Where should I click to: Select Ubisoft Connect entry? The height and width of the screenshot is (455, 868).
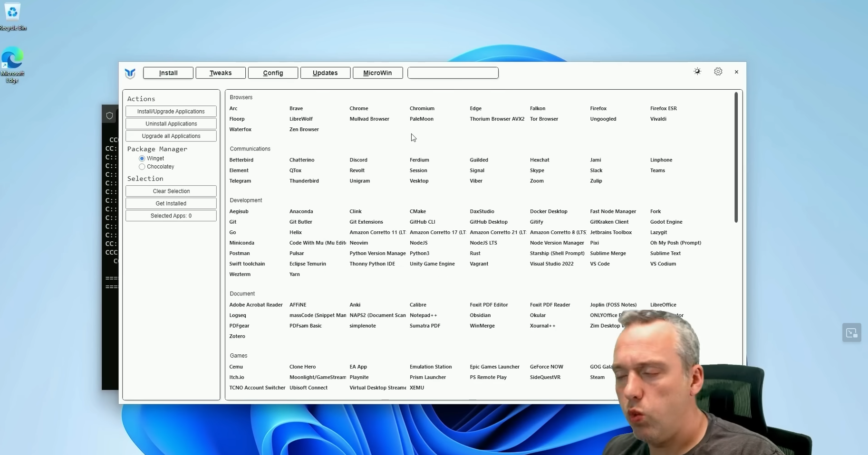point(309,388)
